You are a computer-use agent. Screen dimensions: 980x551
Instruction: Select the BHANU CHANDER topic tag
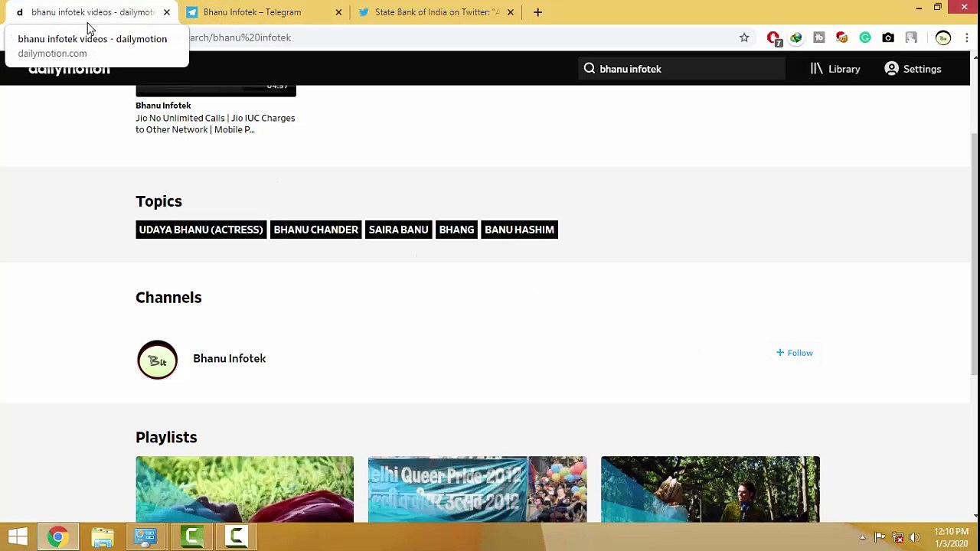(315, 230)
